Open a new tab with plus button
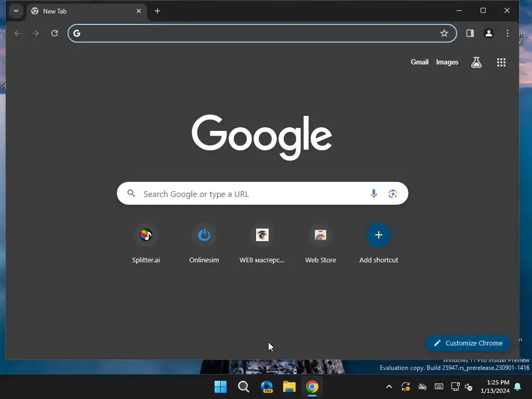 pos(157,11)
